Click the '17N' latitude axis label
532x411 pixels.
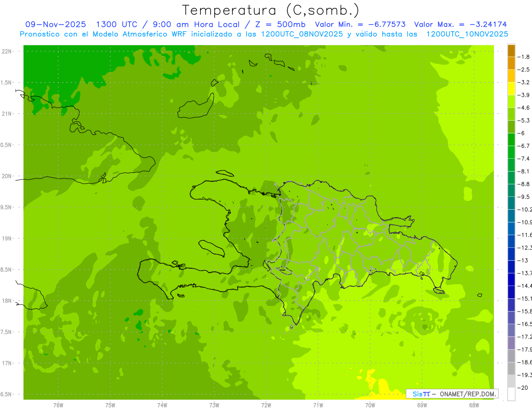coord(7,363)
